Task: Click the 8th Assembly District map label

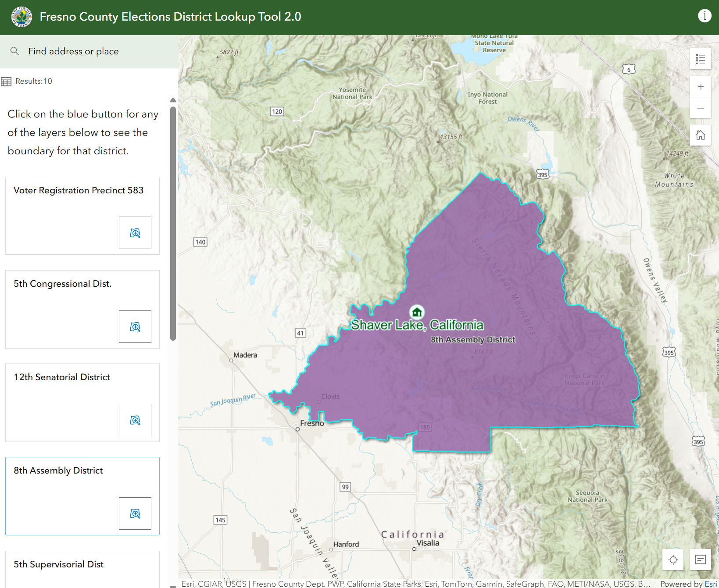Action: pos(473,340)
